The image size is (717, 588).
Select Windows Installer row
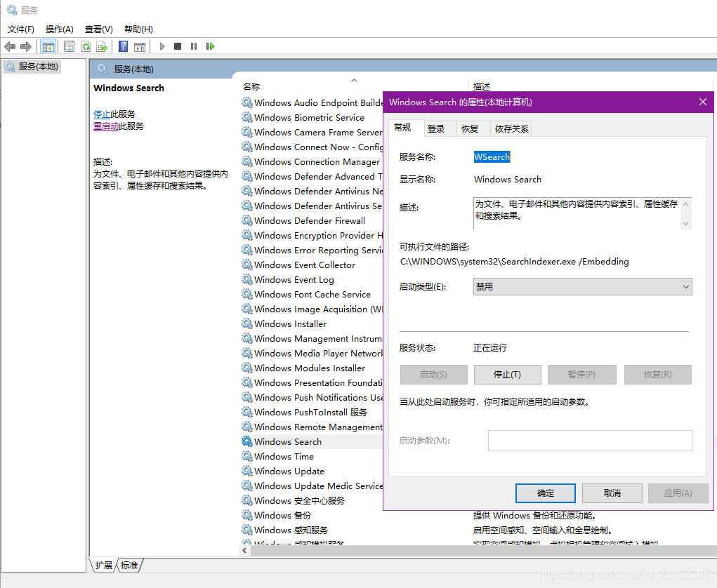(x=313, y=324)
